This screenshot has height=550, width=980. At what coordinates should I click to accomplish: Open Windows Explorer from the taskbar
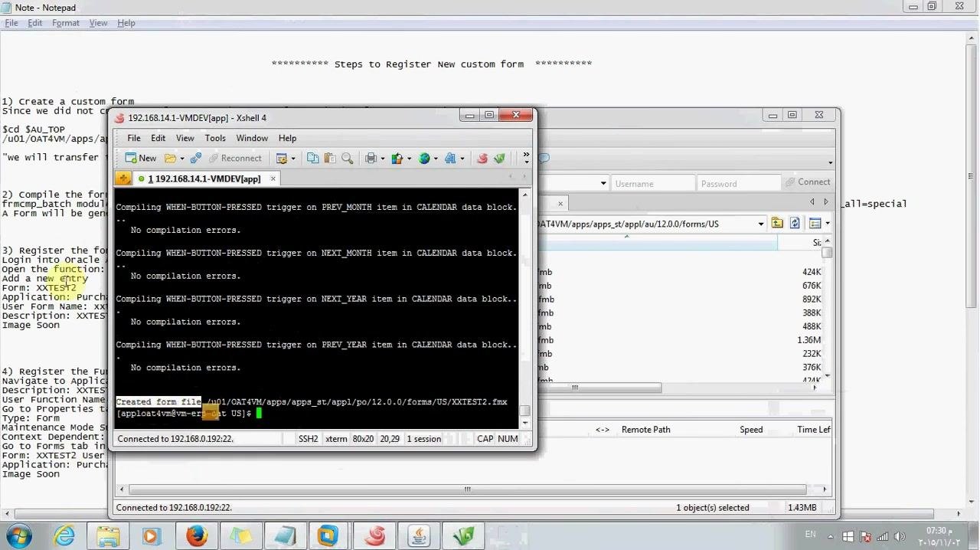pos(108,535)
